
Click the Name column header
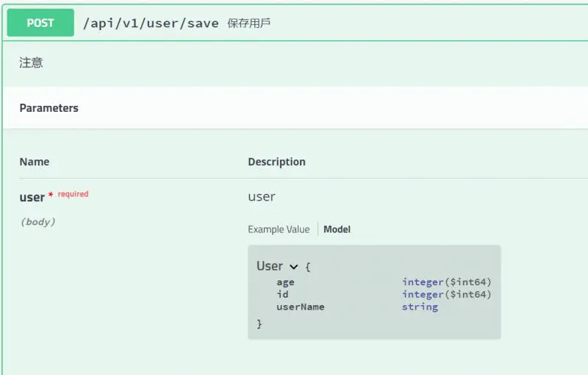tap(35, 162)
